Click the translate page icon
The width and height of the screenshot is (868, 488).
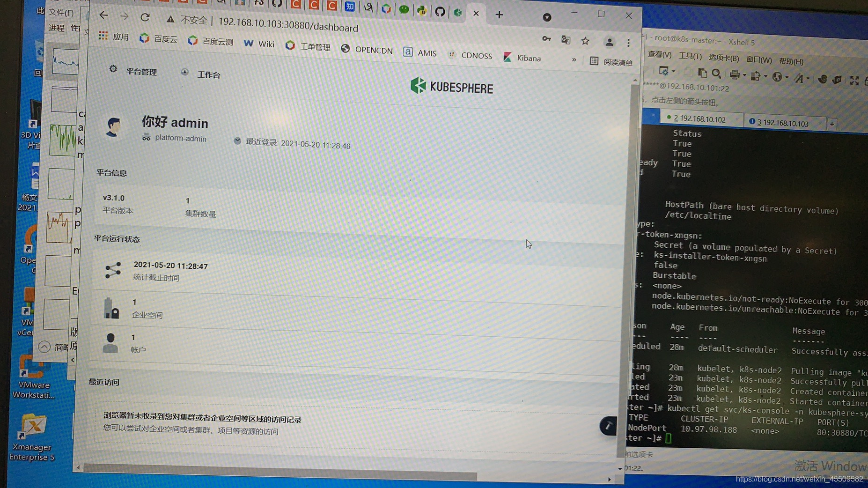566,40
